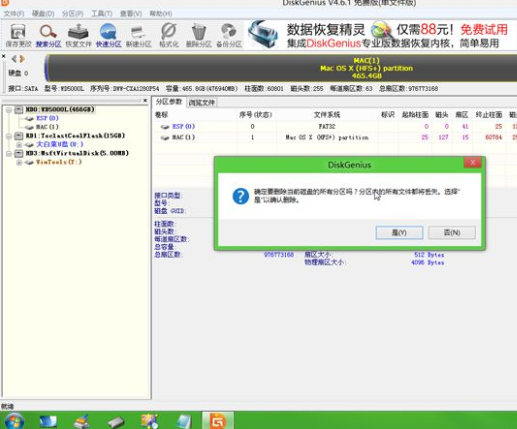Go to previous disk with left arrow
Viewport: 517px width, 429px height.
click(14, 59)
